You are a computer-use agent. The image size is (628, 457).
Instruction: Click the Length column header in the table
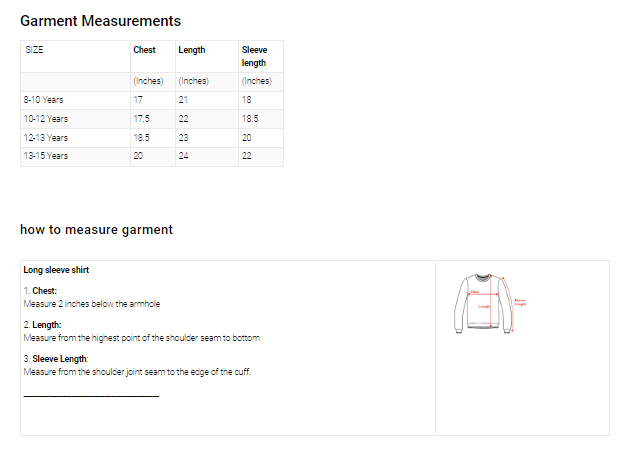pyautogui.click(x=192, y=50)
